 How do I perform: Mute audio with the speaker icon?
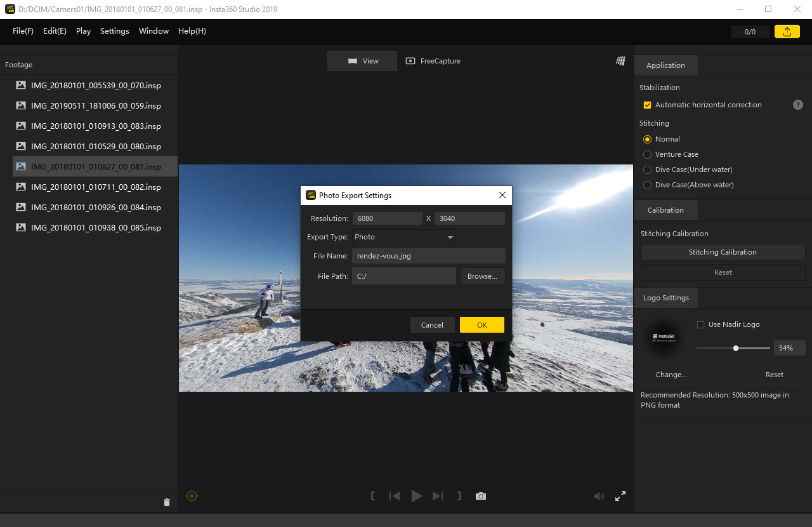pos(599,496)
